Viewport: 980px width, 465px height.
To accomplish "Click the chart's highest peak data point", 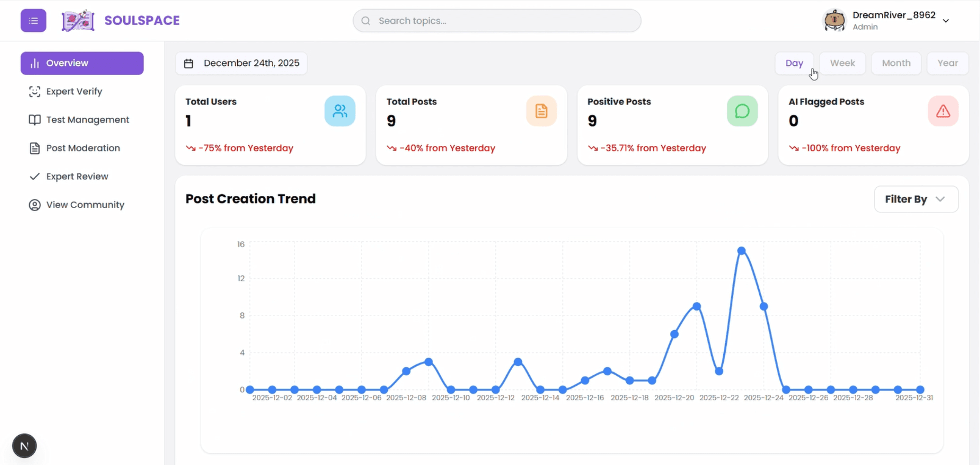I will point(742,251).
